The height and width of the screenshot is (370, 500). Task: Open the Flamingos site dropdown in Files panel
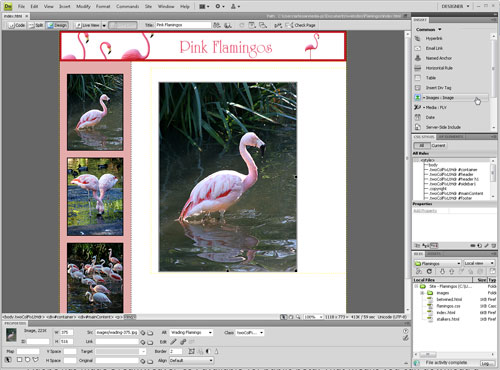437,263
